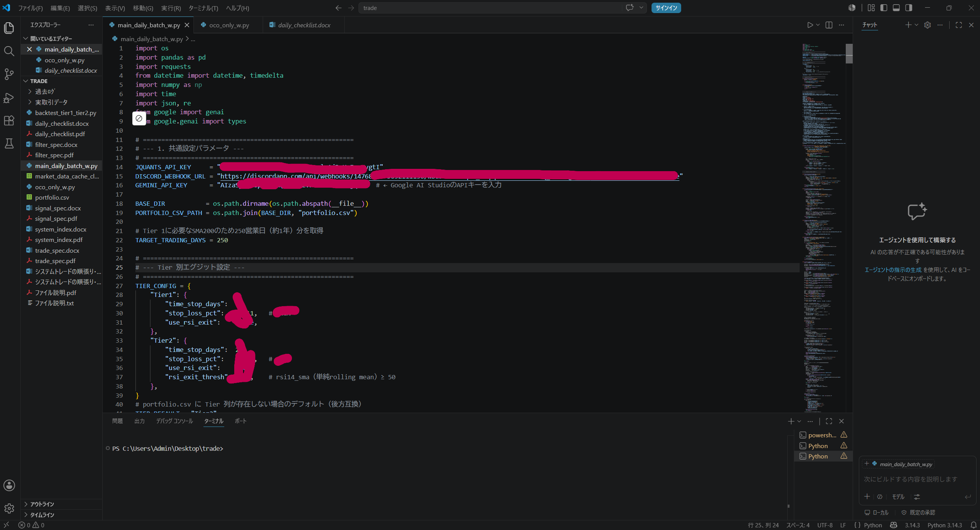The height and width of the screenshot is (530, 980).
Task: Open portfolio.csv in explorer
Action: [62, 197]
